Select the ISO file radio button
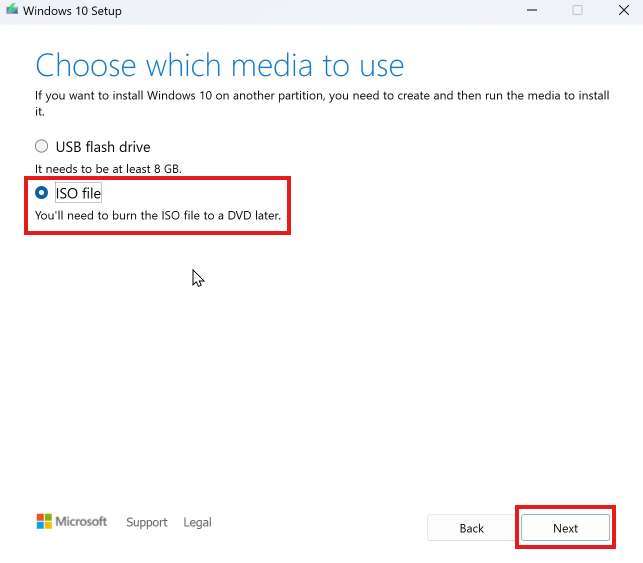 point(41,193)
